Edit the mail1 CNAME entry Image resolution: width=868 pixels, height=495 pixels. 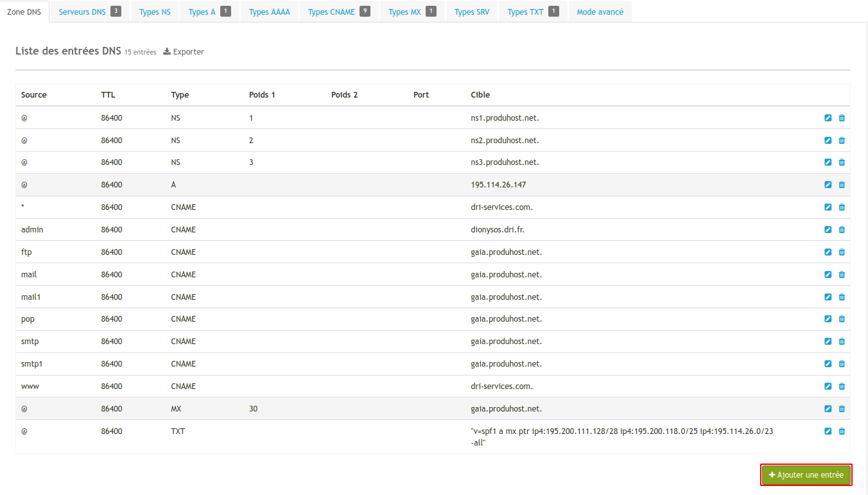[828, 297]
